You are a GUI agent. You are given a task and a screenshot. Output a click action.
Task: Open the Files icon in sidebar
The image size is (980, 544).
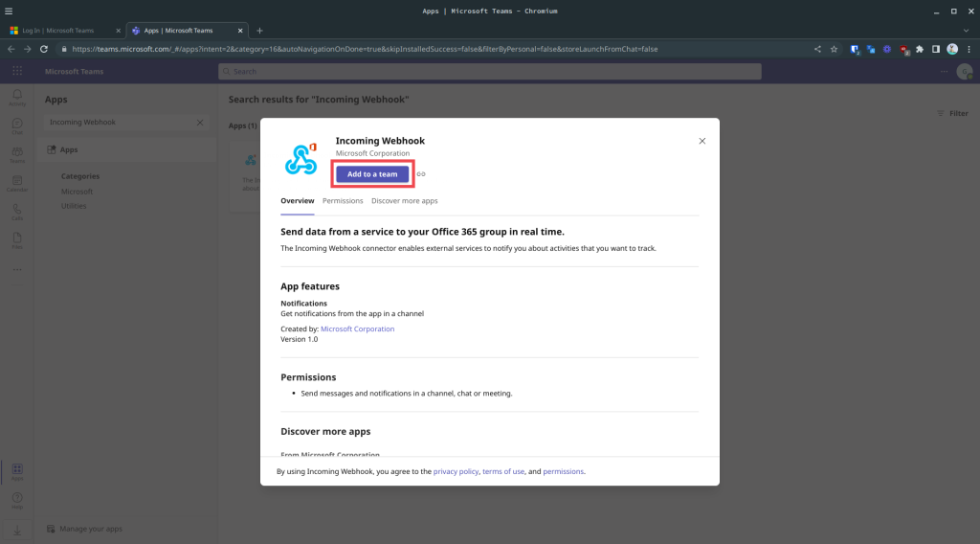point(17,240)
